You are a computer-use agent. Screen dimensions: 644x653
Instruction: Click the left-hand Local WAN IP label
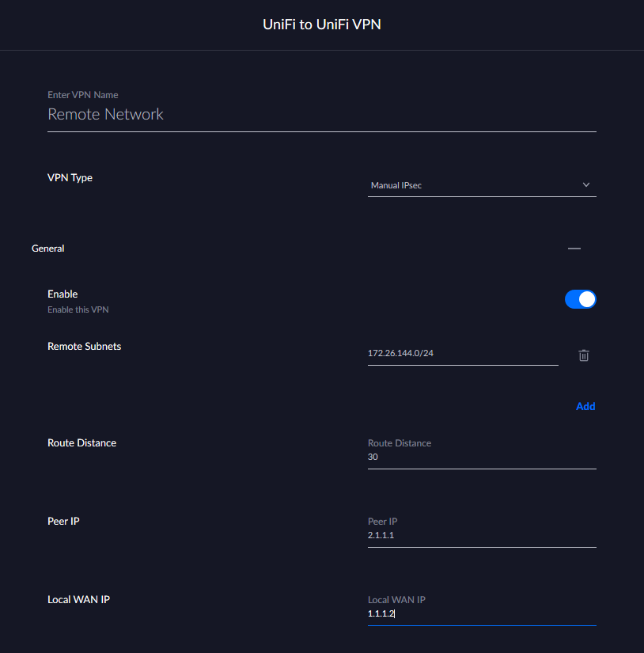tap(78, 599)
